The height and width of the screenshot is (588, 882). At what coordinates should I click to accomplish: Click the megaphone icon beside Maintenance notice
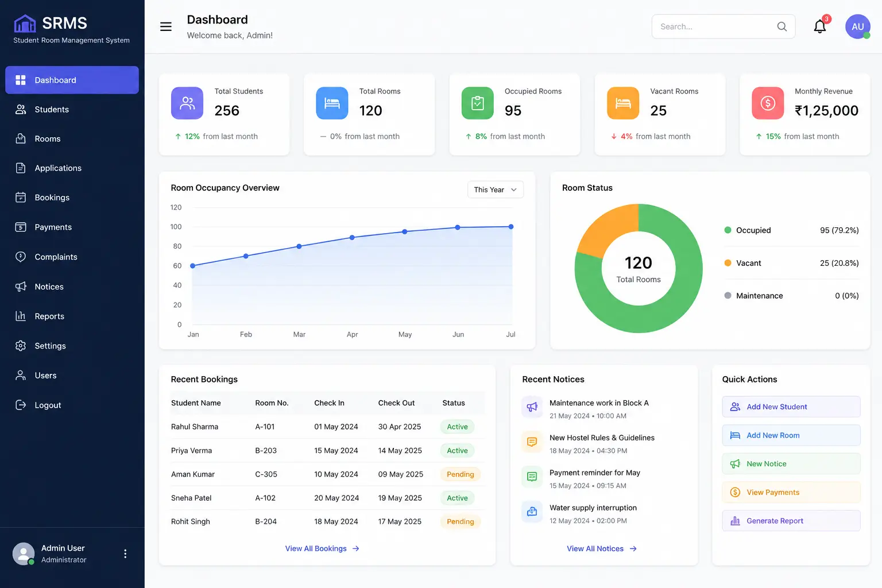coord(532,407)
